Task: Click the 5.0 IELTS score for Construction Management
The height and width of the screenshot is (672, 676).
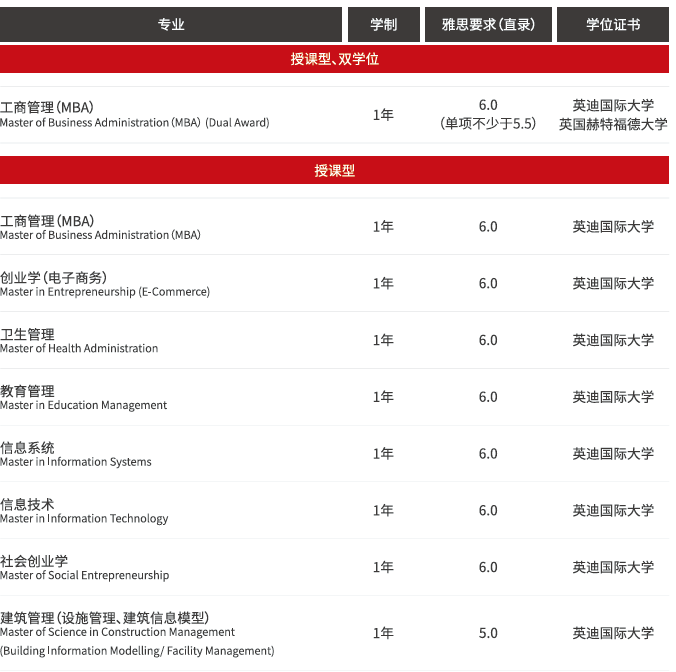Action: point(487,633)
